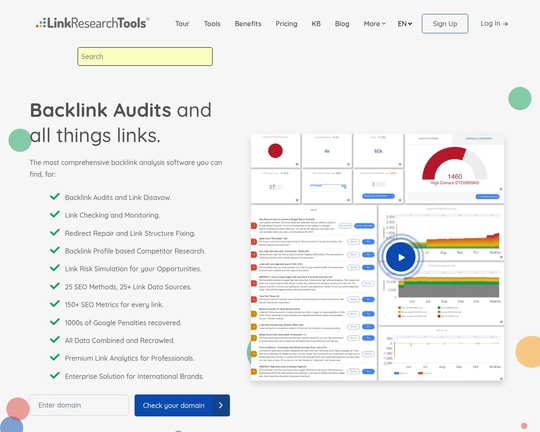This screenshot has height=432, width=540.
Task: Visit the Blog
Action: tap(342, 24)
